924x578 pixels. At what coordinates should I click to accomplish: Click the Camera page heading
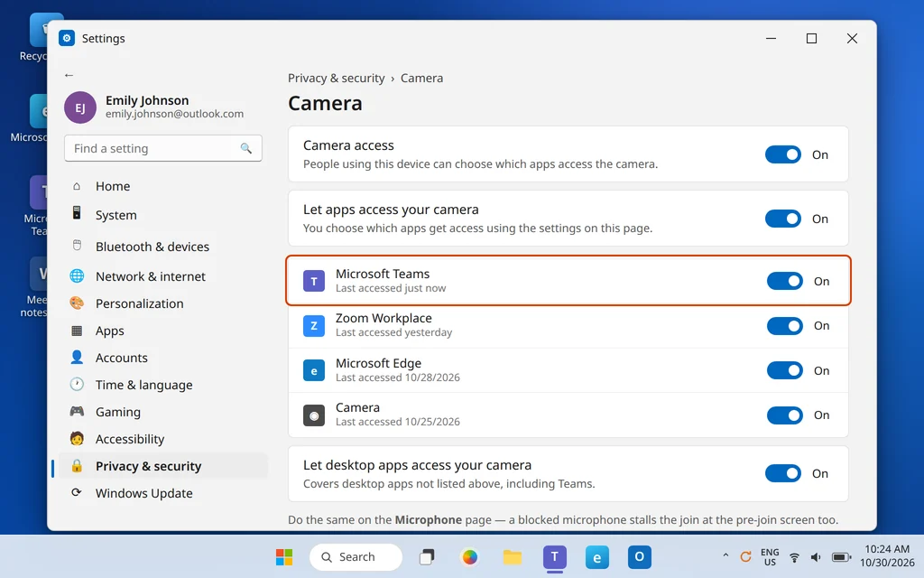pyautogui.click(x=325, y=104)
